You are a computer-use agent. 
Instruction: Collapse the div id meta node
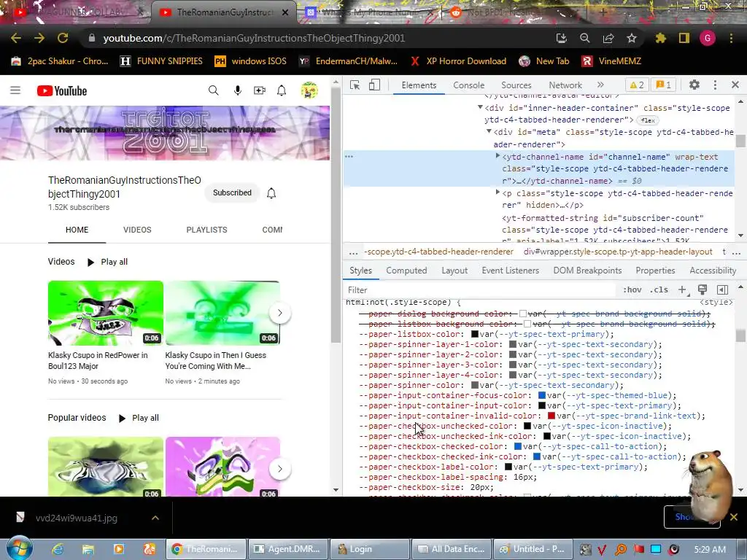[489, 131]
